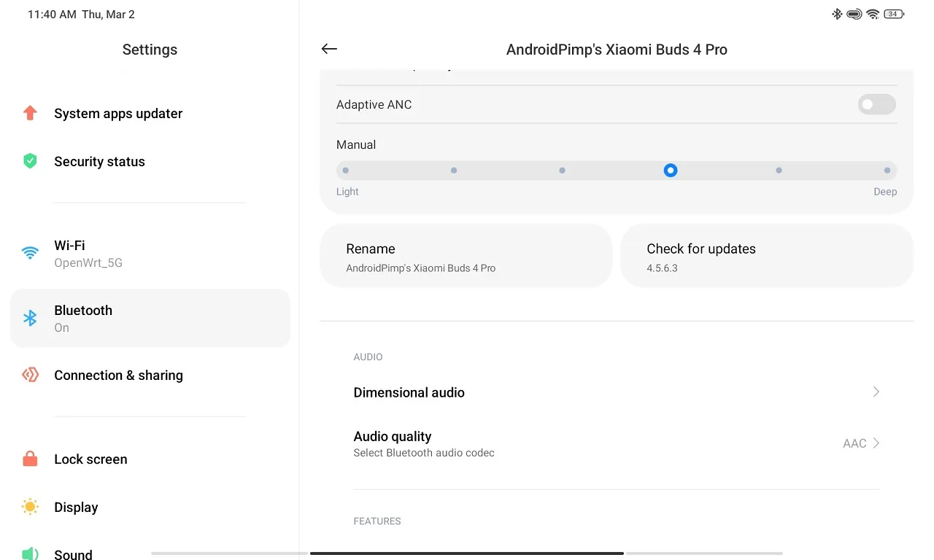Viewport: 934px width, 560px height.
Task: Select the Bluetooth icon in the sidebar
Action: [x=30, y=317]
